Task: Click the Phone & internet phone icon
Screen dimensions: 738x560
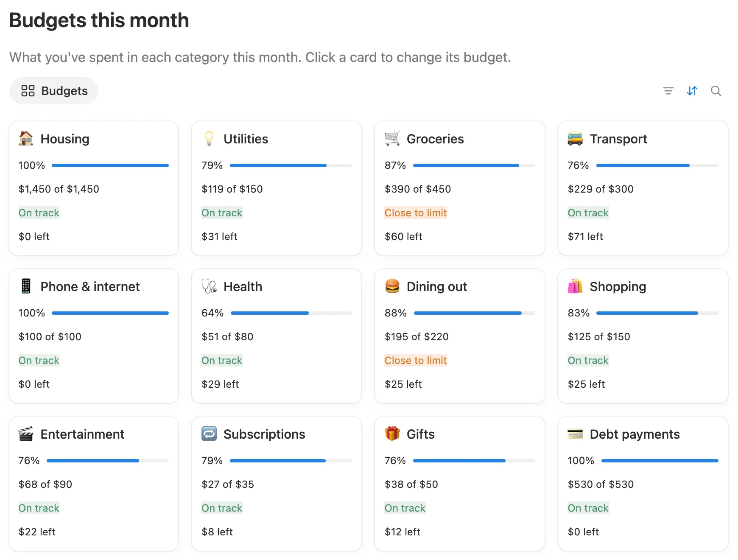Action: 26,286
